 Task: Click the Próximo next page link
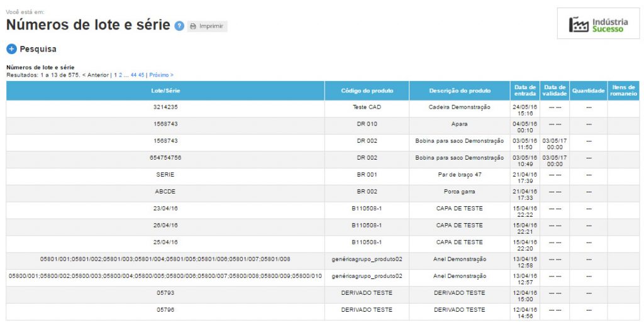[x=161, y=75]
